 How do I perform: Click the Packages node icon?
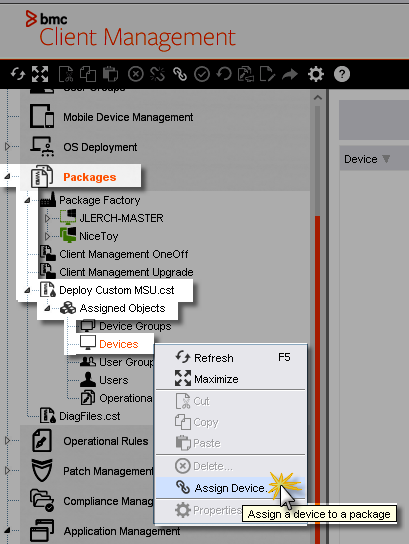(42, 176)
